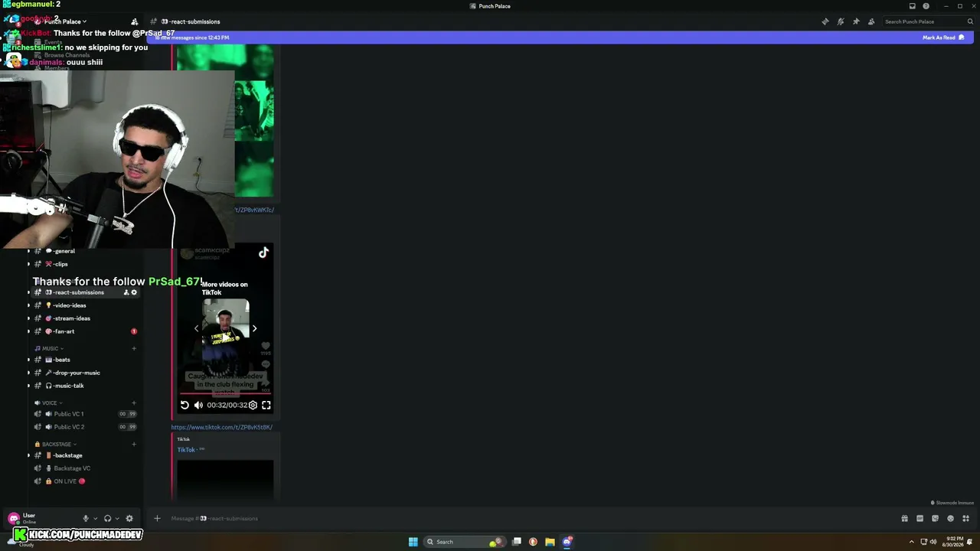980x551 pixels.
Task: Open the -fan-art channel
Action: (84, 331)
